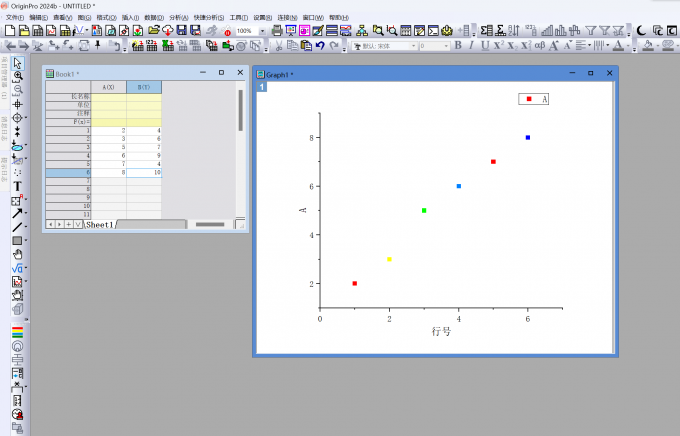Click the cut scissors icon

coord(279,45)
